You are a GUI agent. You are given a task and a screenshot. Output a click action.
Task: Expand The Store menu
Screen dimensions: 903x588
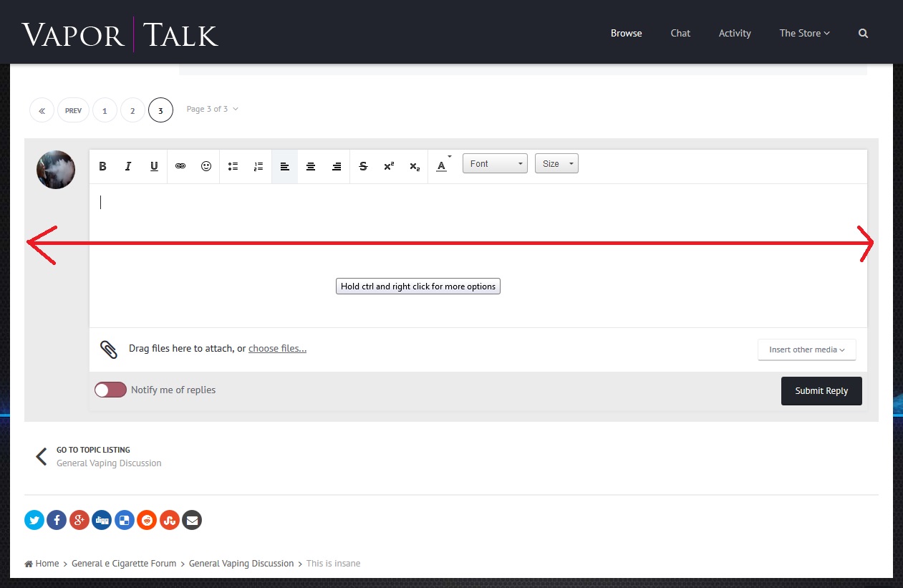(804, 33)
